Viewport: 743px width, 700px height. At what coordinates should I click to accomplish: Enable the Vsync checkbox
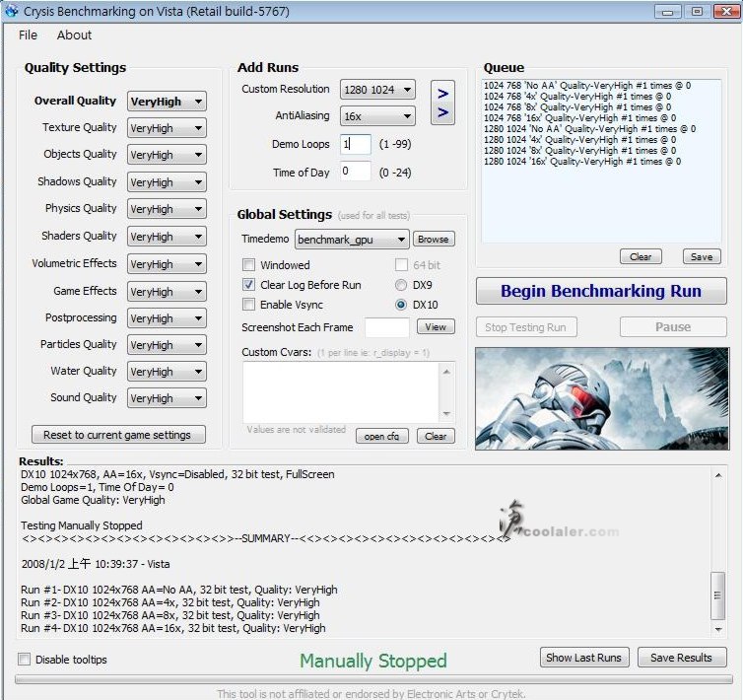point(248,304)
